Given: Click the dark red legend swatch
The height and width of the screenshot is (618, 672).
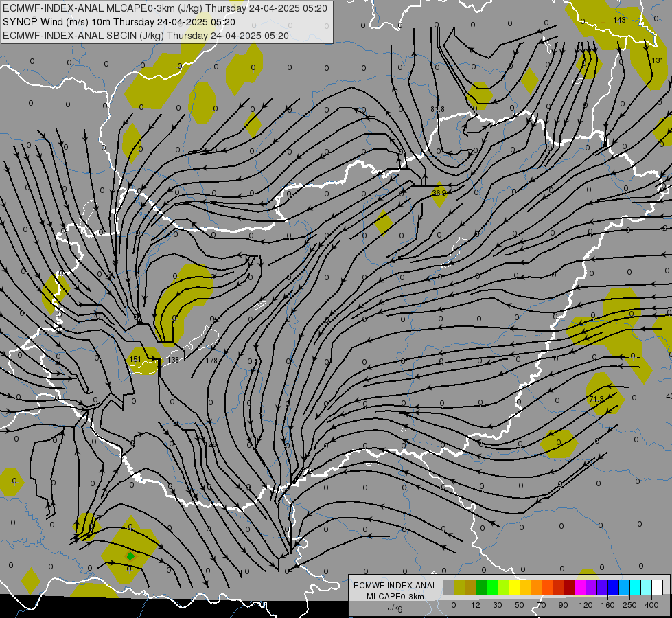Looking at the screenshot, I should (x=570, y=588).
